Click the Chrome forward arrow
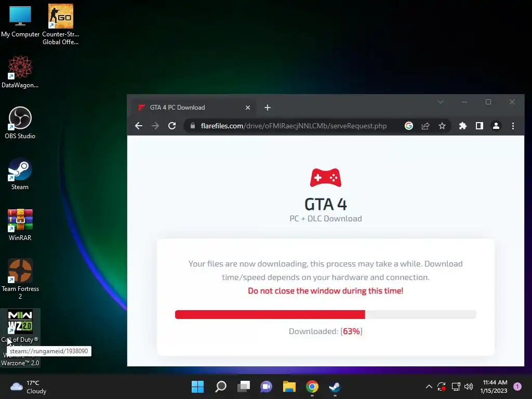The image size is (532, 399). pos(155,126)
